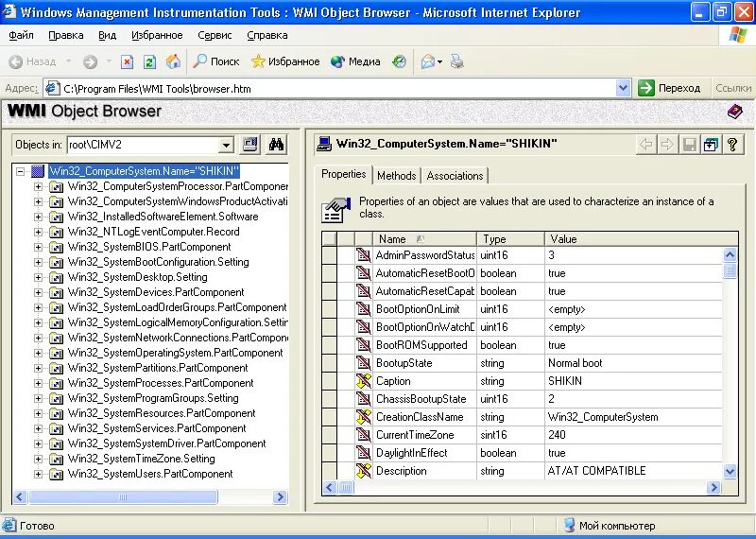The width and height of the screenshot is (756, 539).
Task: Click the object browser forward arrow
Action: pyautogui.click(x=667, y=145)
